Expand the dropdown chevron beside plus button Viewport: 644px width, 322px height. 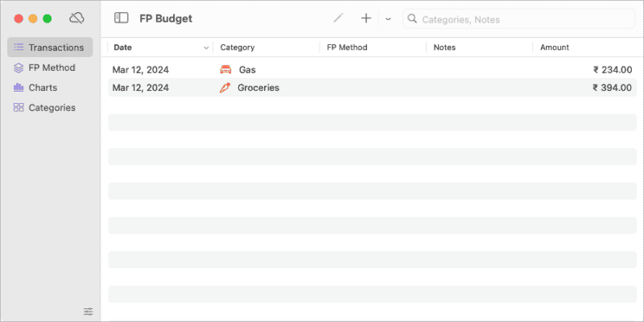388,19
